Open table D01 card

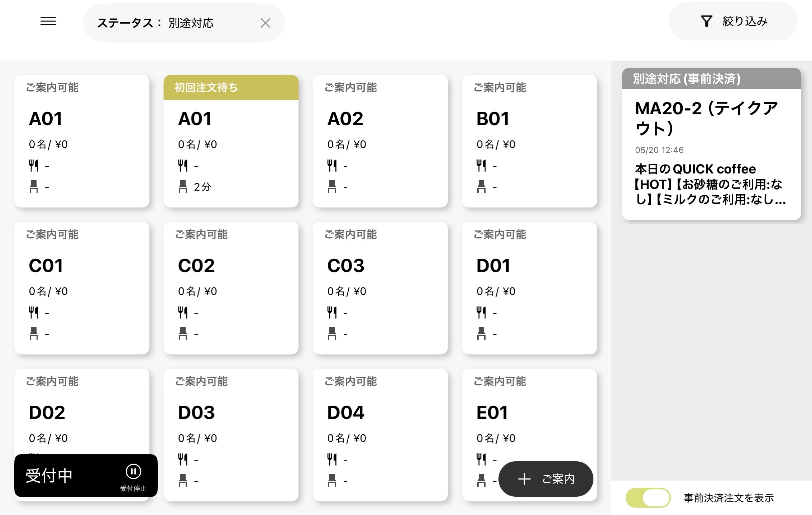tap(529, 288)
